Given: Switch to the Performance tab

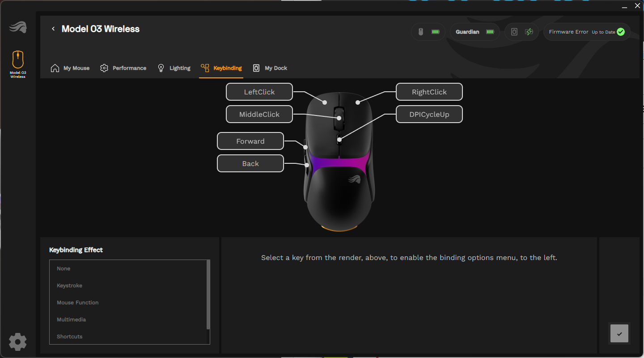Looking at the screenshot, I should 123,68.
